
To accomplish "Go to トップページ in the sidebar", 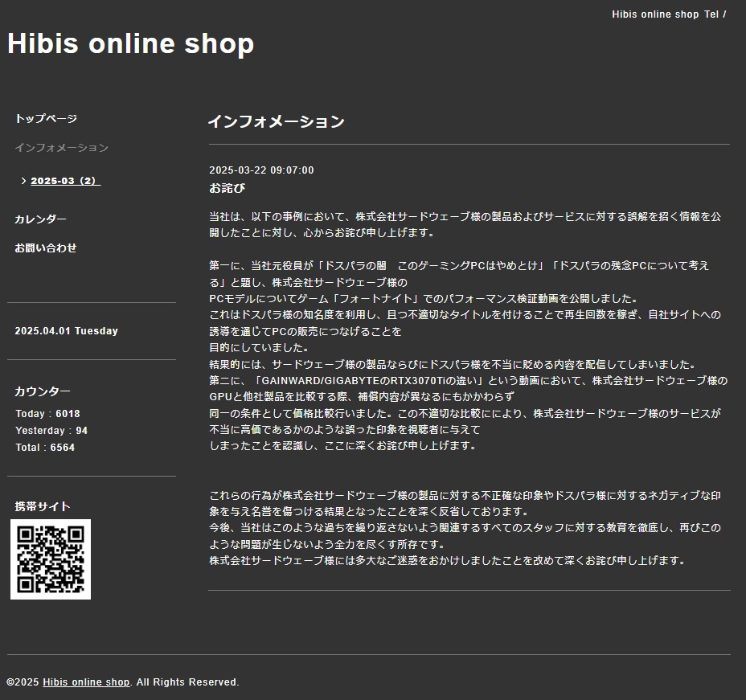I will click(46, 118).
